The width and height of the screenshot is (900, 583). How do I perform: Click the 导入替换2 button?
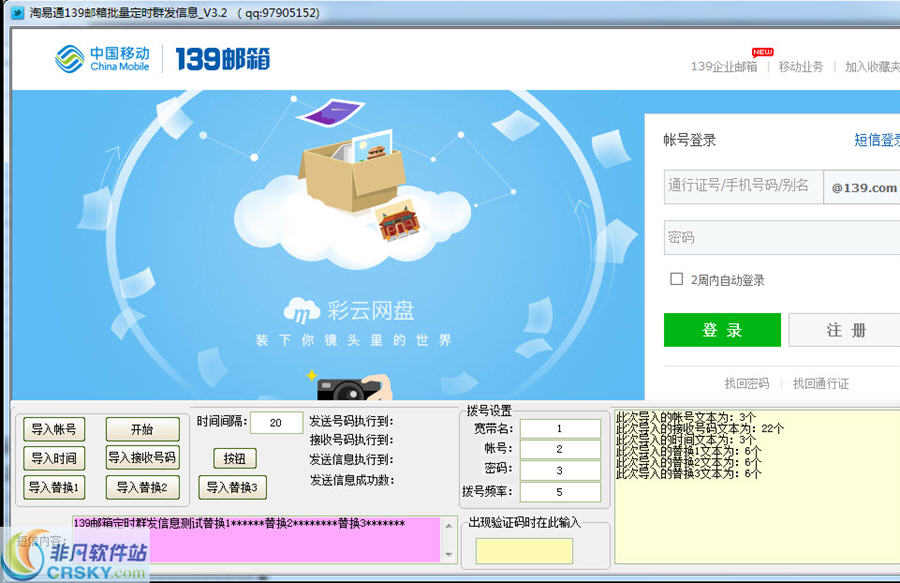pyautogui.click(x=142, y=487)
